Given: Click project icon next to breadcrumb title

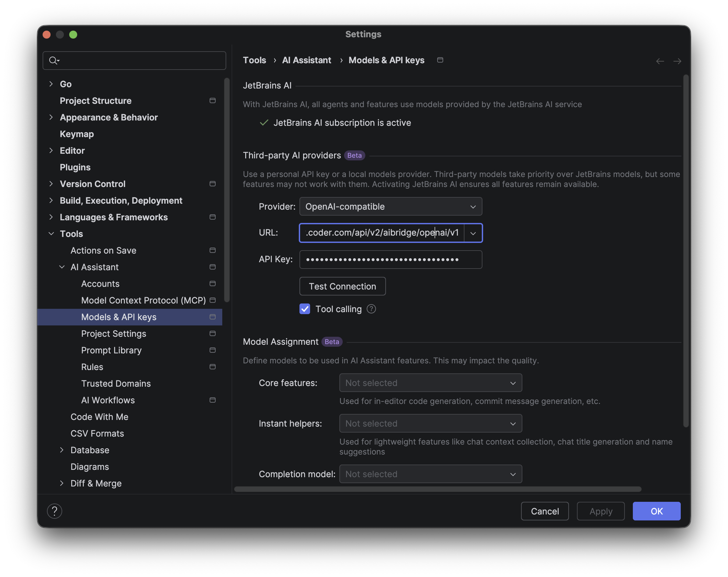Looking at the screenshot, I should [440, 60].
